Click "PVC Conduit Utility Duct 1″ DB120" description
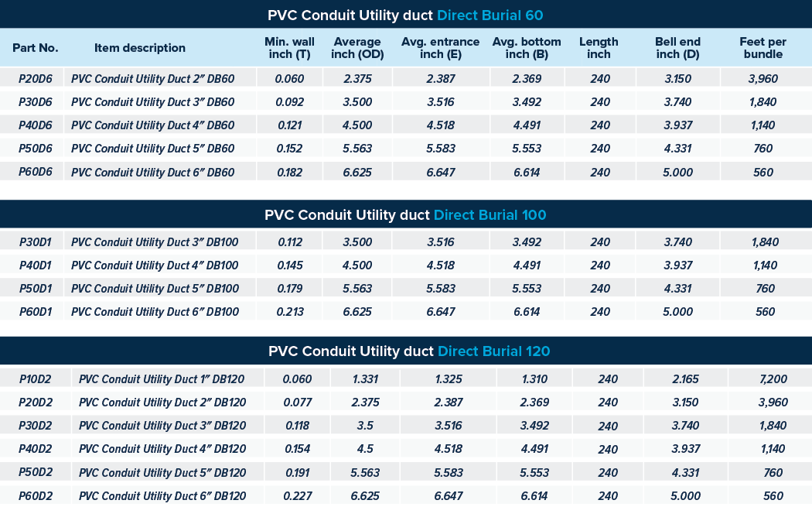Image resolution: width=812 pixels, height=507 pixels. click(x=162, y=379)
